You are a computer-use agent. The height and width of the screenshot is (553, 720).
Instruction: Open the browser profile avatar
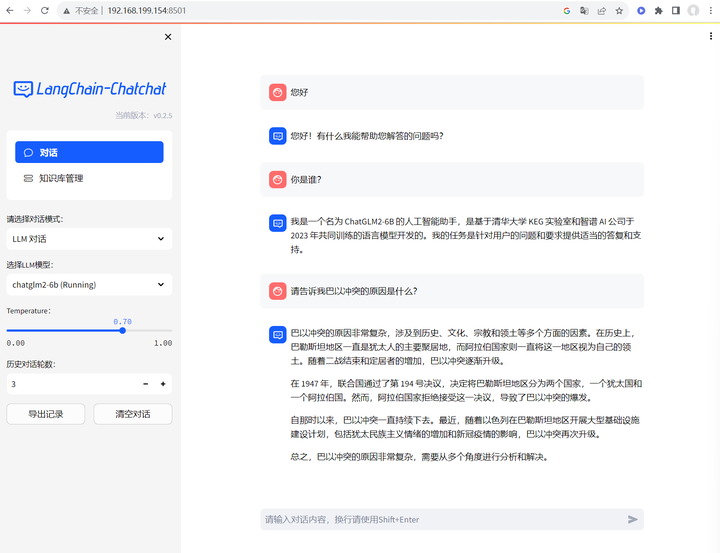tap(693, 11)
